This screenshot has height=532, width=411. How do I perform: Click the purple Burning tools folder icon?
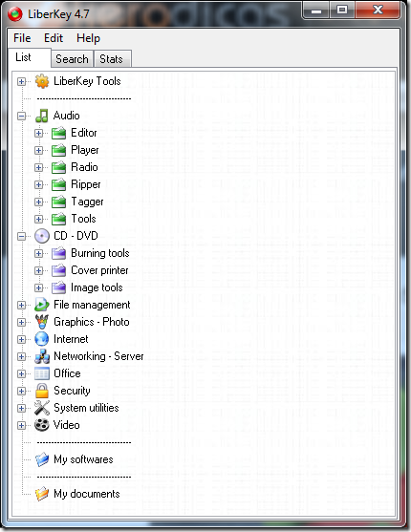coord(58,253)
